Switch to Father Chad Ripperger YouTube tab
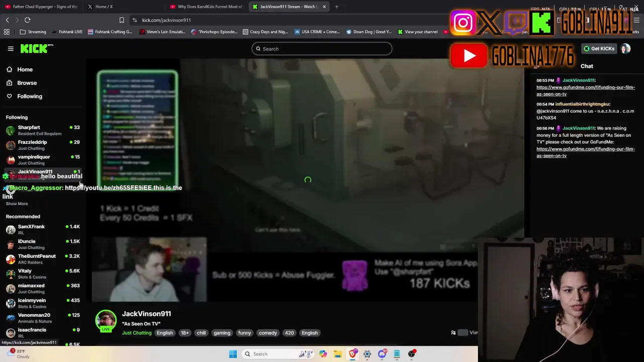 click(x=41, y=7)
